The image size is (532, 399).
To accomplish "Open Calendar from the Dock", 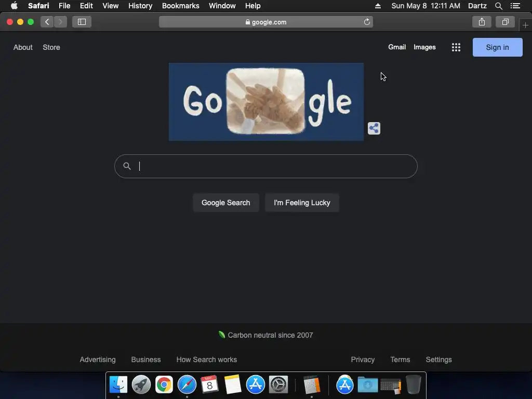I will tap(209, 384).
